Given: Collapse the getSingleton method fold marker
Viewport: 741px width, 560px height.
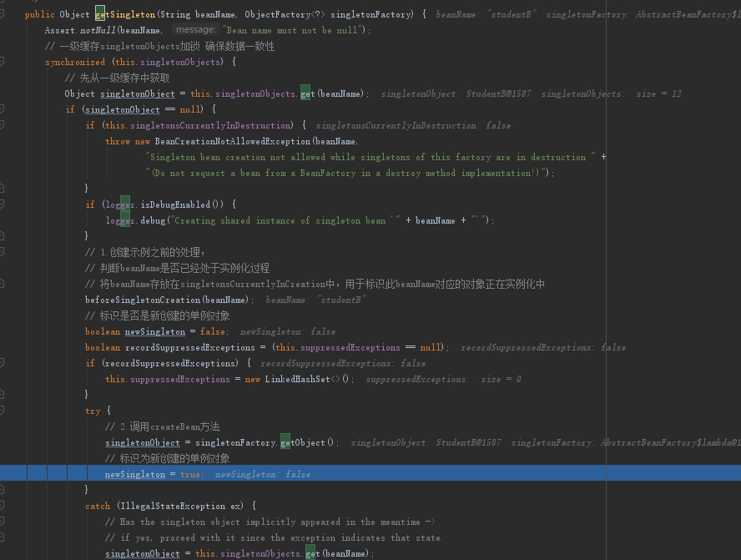Looking at the screenshot, I should click(x=2, y=14).
